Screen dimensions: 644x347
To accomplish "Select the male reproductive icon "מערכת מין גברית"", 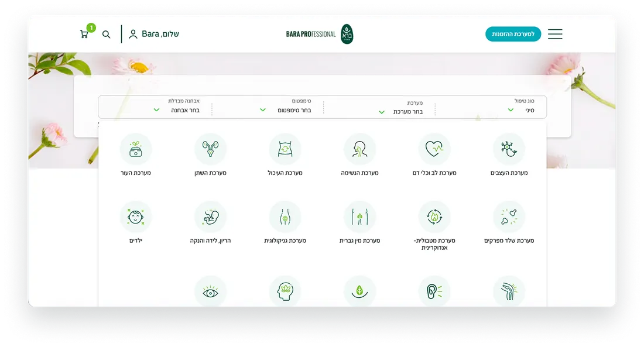I will click(360, 217).
